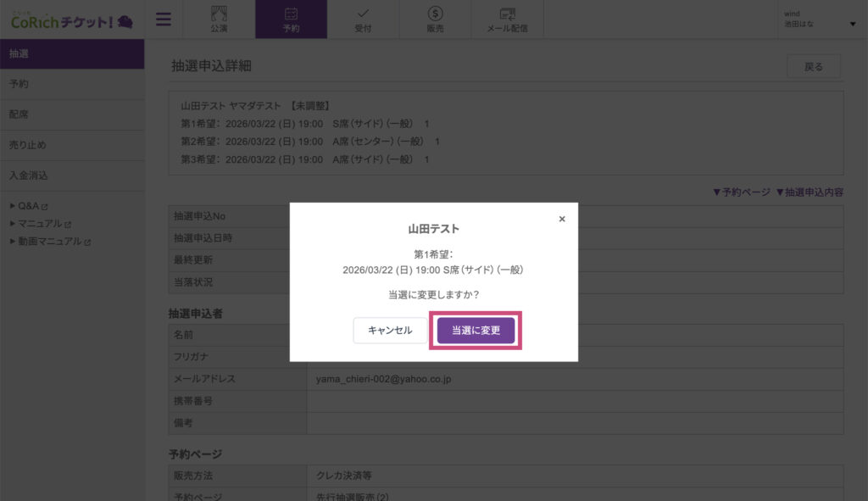868x501 pixels.
Task: Close the dialog with the × icon
Action: coord(561,219)
